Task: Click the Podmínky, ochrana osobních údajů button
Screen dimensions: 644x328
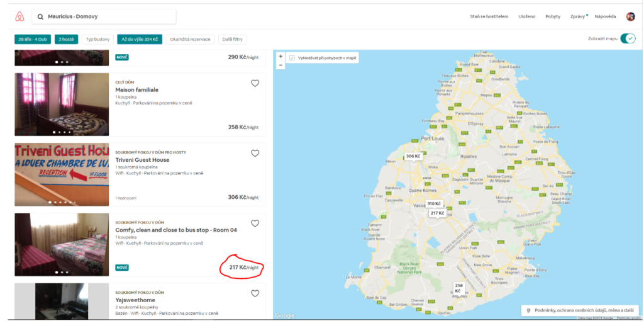Action: pyautogui.click(x=579, y=310)
